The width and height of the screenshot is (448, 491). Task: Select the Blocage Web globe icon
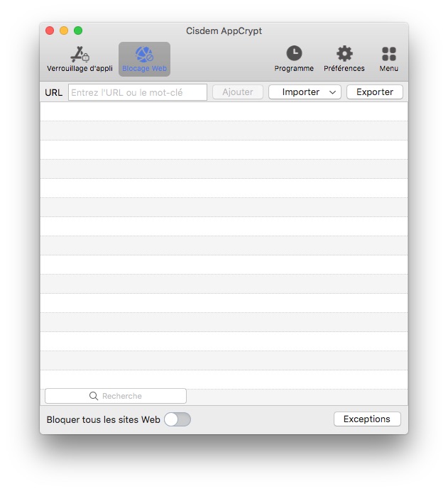pyautogui.click(x=144, y=55)
